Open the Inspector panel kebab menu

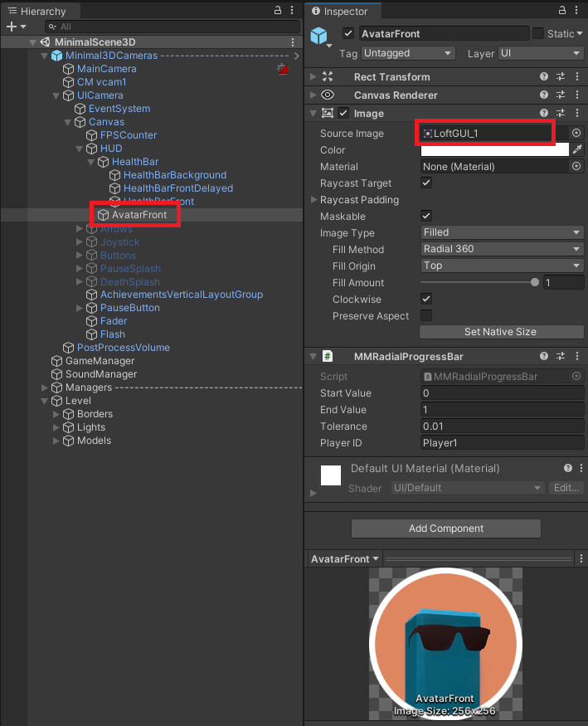coord(576,10)
